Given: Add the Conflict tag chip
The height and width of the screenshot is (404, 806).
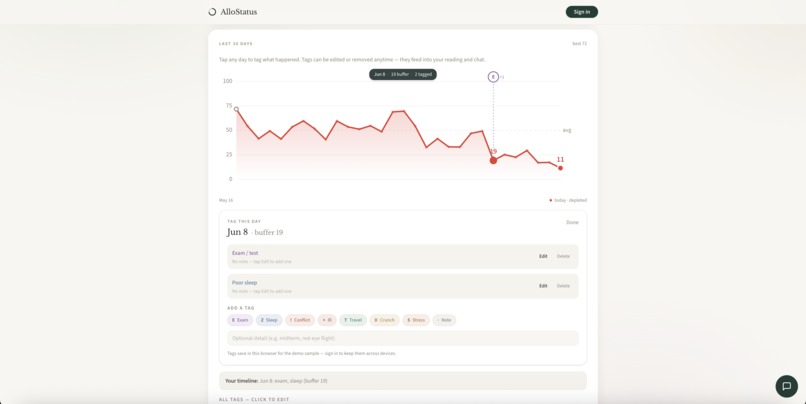Looking at the screenshot, I should pos(300,320).
